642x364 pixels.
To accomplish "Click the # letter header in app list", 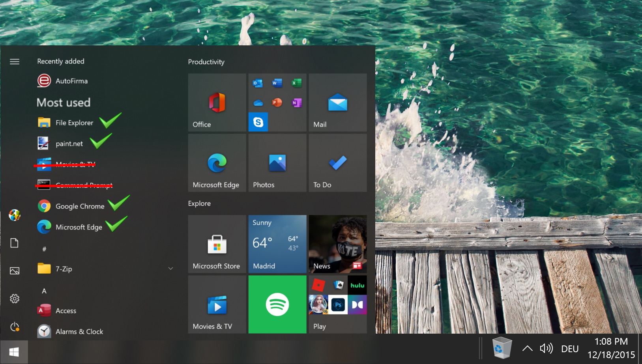I will tap(44, 249).
